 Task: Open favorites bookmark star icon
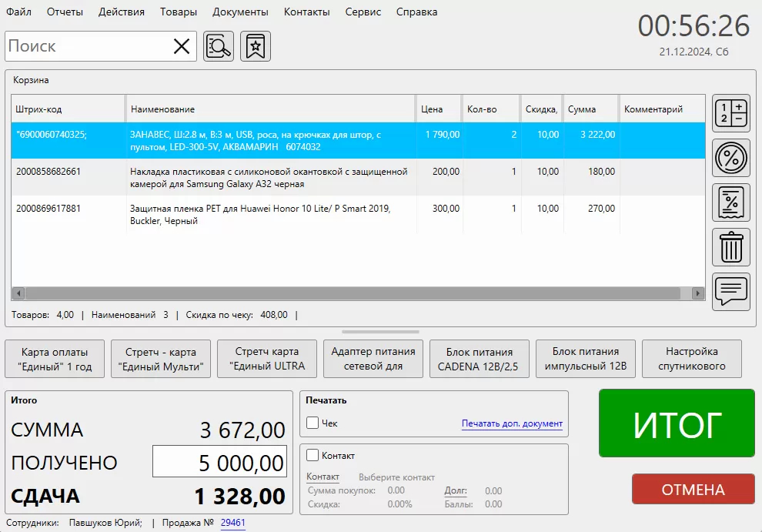click(x=256, y=46)
